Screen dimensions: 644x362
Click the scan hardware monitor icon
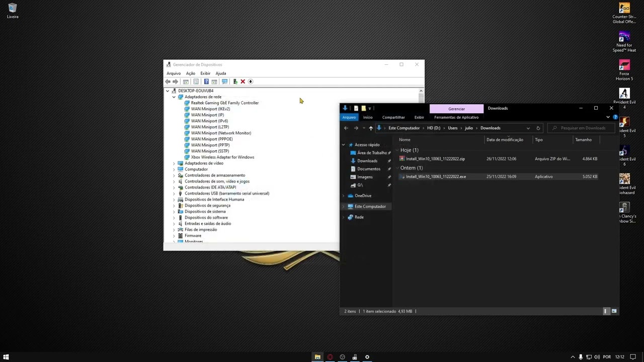224,81
